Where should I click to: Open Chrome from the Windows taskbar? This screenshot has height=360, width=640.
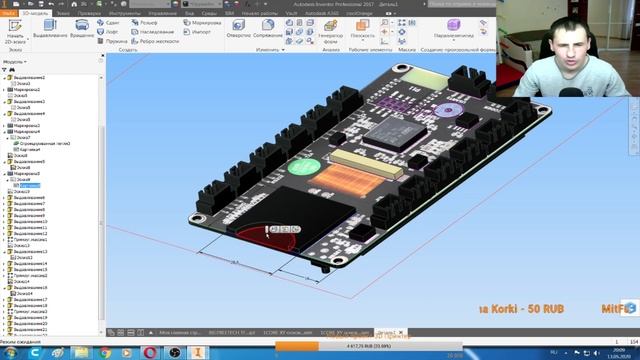point(104,353)
